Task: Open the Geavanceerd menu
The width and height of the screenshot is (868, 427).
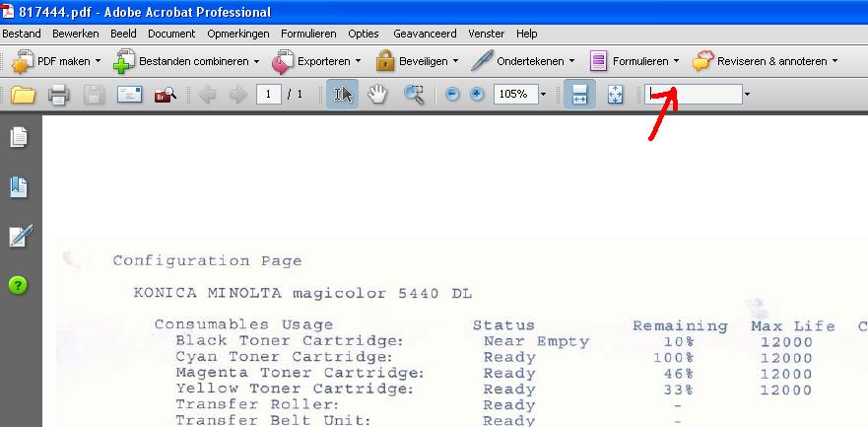Action: click(426, 34)
